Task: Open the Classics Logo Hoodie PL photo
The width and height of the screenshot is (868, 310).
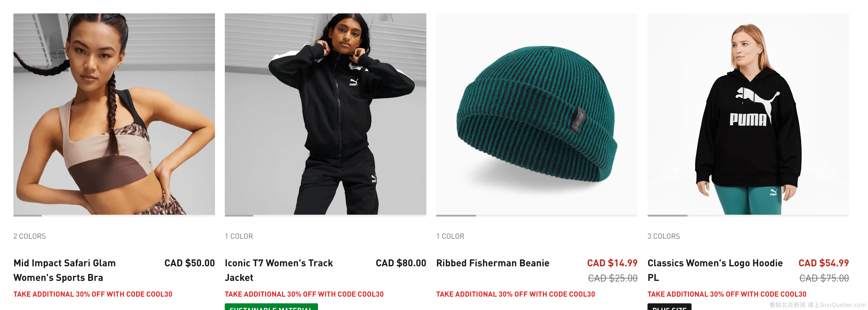Action: click(748, 114)
